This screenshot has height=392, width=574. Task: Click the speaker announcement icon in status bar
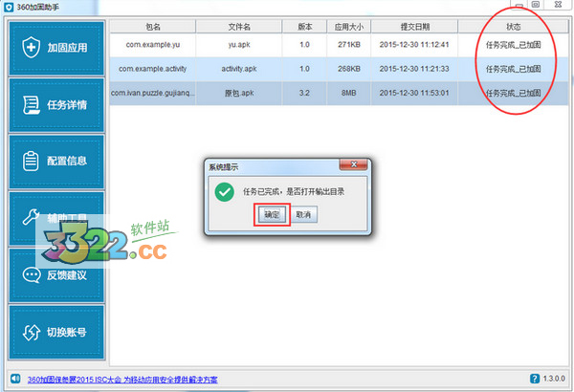15,379
